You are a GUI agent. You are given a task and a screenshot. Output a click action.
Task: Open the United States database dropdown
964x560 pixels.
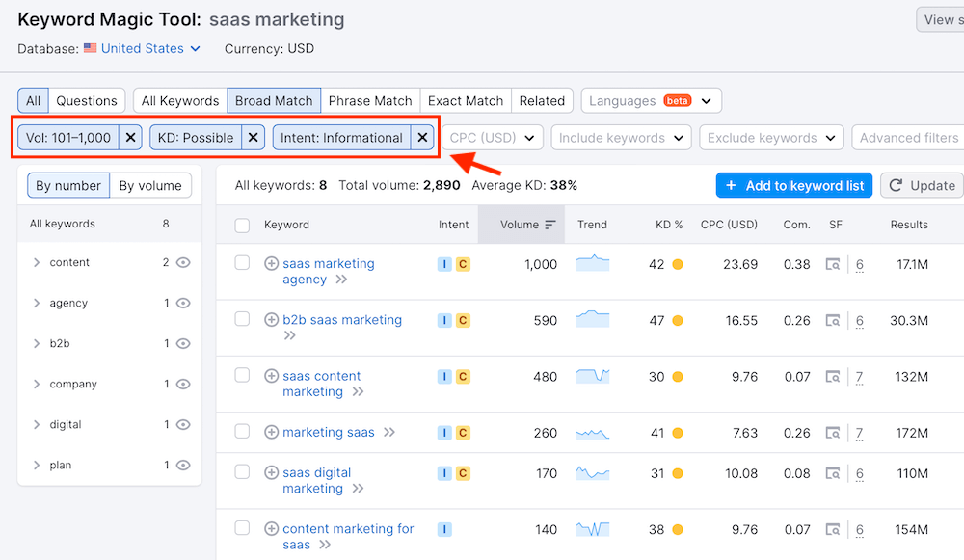(150, 48)
